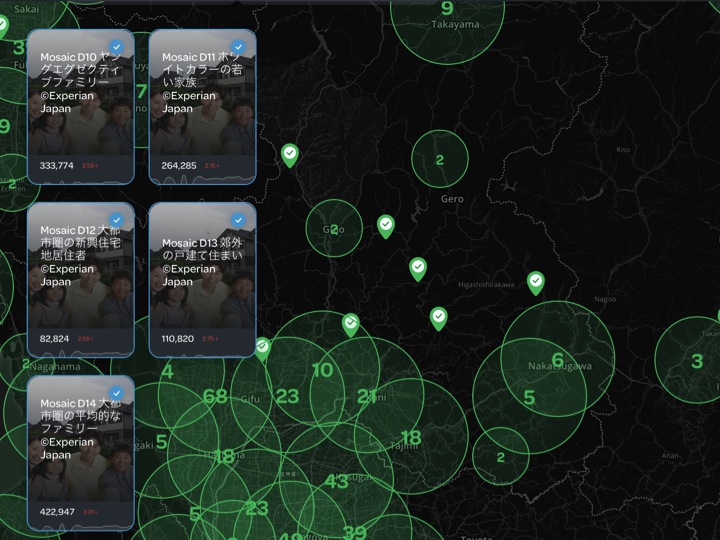Uncheck the Mosaic D11 card checkmark

pos(238,47)
